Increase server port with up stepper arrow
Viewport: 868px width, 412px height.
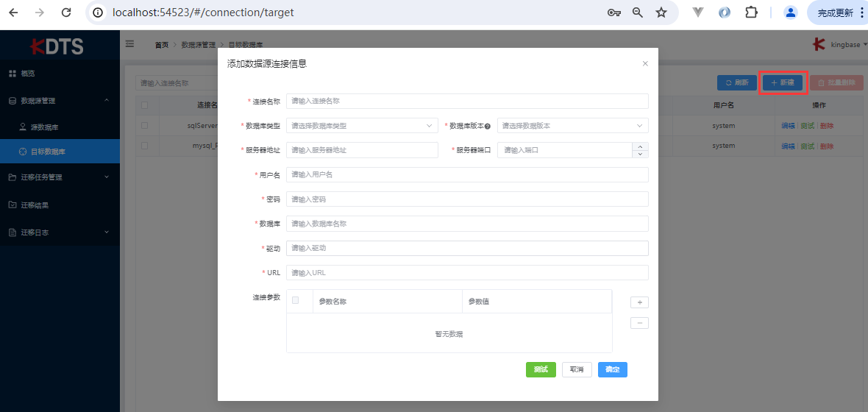pos(640,146)
